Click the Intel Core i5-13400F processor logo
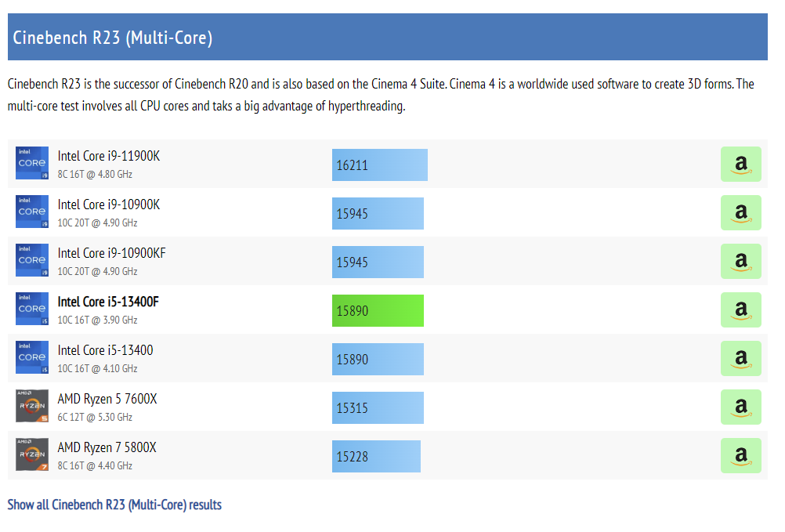This screenshot has height=532, width=785. coord(32,309)
